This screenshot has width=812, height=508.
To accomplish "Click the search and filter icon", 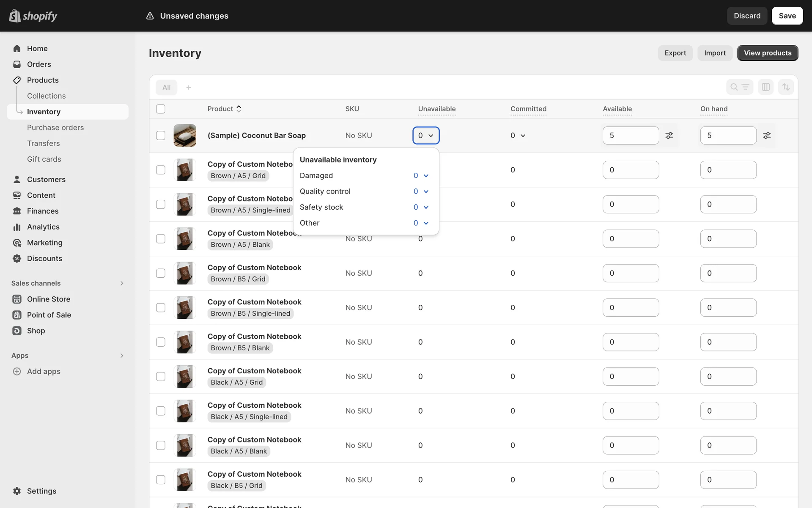I will tap(739, 87).
